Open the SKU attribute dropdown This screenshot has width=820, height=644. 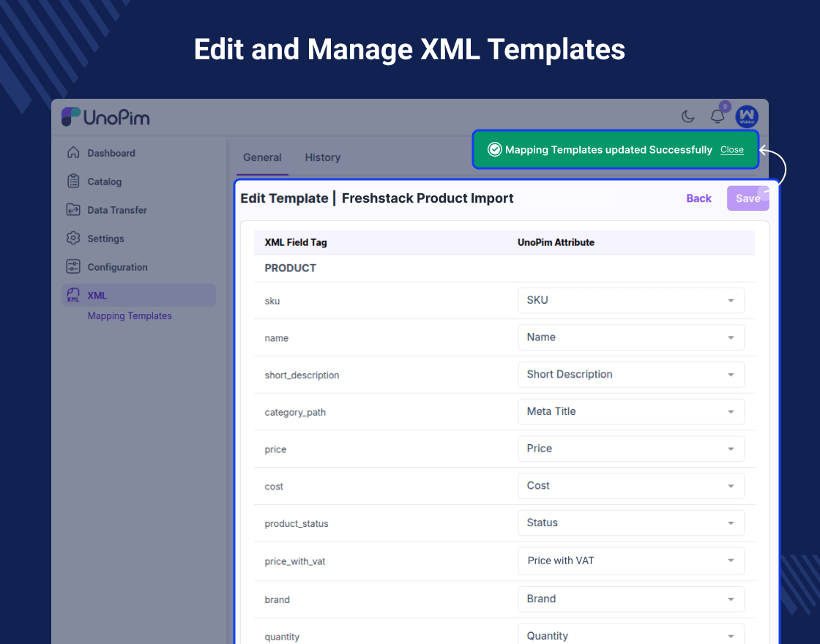pos(631,300)
